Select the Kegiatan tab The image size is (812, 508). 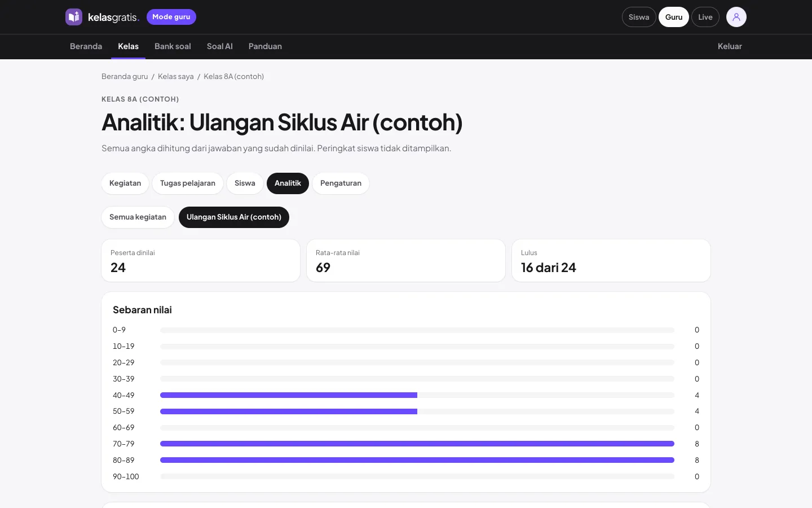coord(125,183)
